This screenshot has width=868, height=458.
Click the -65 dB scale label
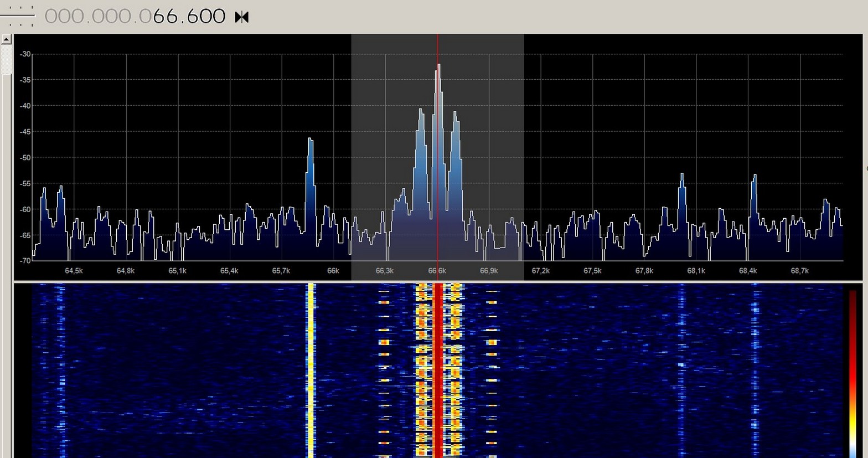tap(25, 235)
